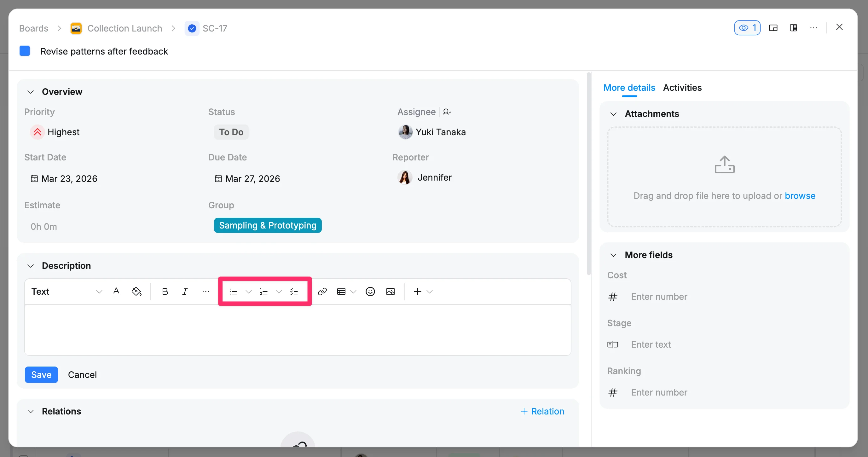The height and width of the screenshot is (457, 868).
Task: Click the 0h 0m estimate value
Action: [x=44, y=227]
